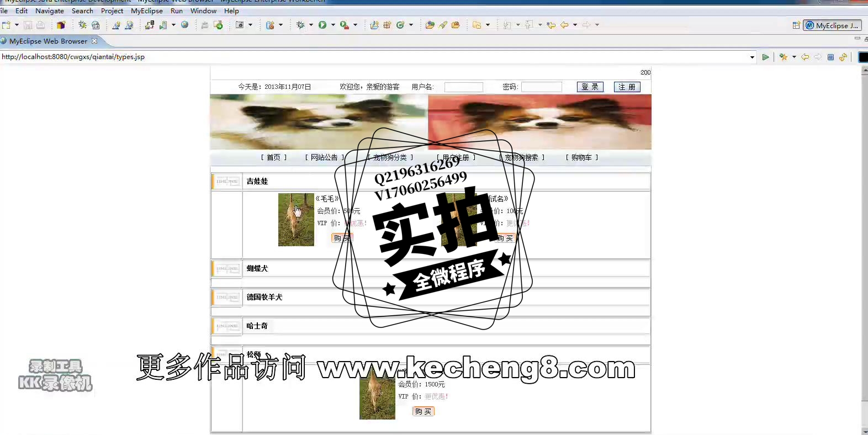
Task: Open the Debug dropdown arrow
Action: (x=311, y=25)
